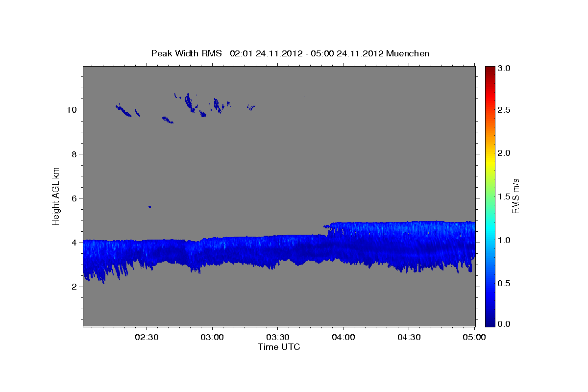The image size is (588, 392).
Task: Click the 04:30 time tick label
Action: pos(409,338)
